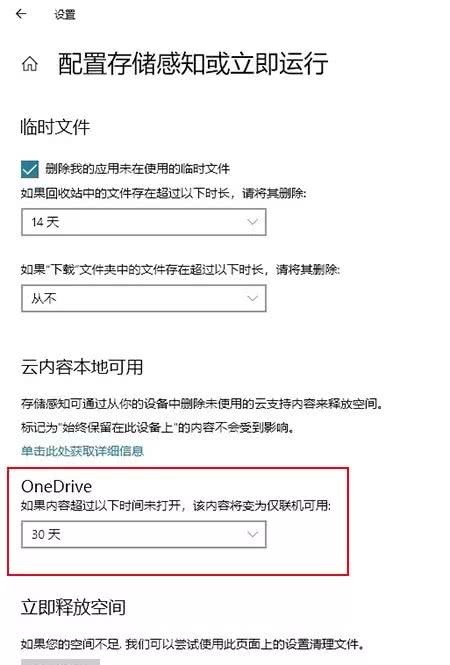Image resolution: width=450 pixels, height=665 pixels.
Task: Open the Downloads folder 从不 dropdown
Action: (144, 298)
